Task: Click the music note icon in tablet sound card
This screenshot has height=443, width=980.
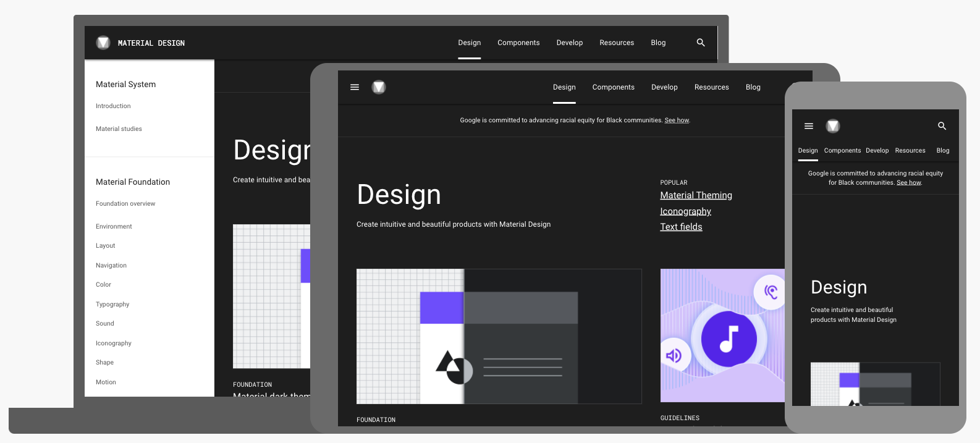Action: point(729,339)
